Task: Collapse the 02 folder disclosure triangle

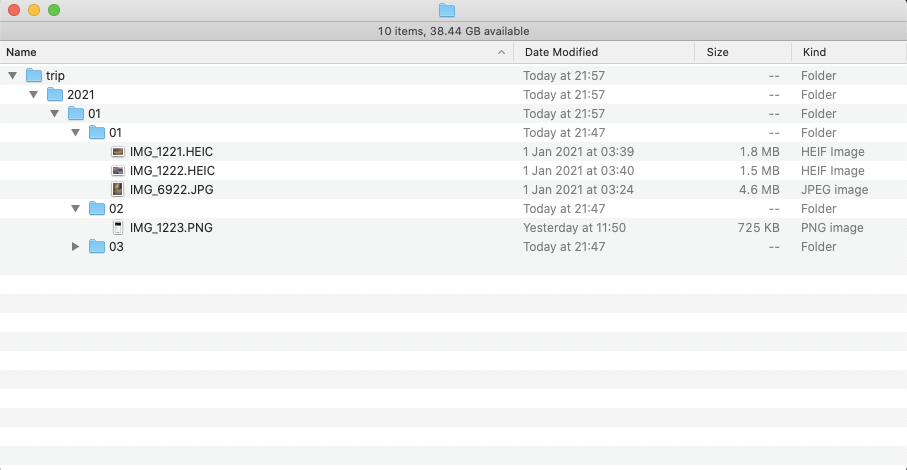Action: coord(75,209)
